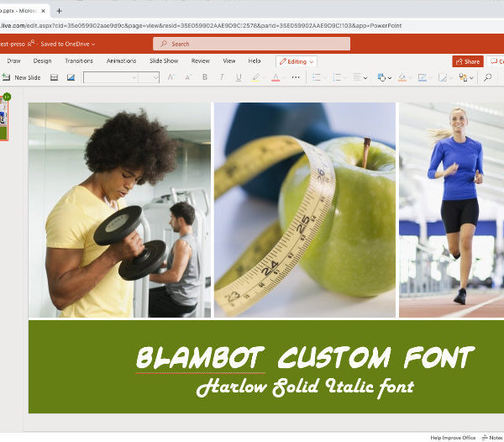This screenshot has height=442, width=504.
Task: Click the shapes icon
Action: tap(381, 77)
